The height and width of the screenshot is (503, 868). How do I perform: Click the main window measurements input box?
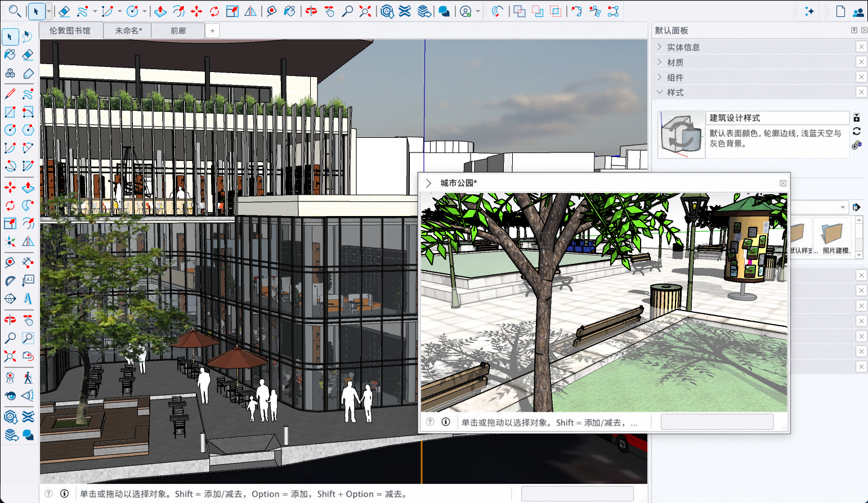(x=578, y=493)
